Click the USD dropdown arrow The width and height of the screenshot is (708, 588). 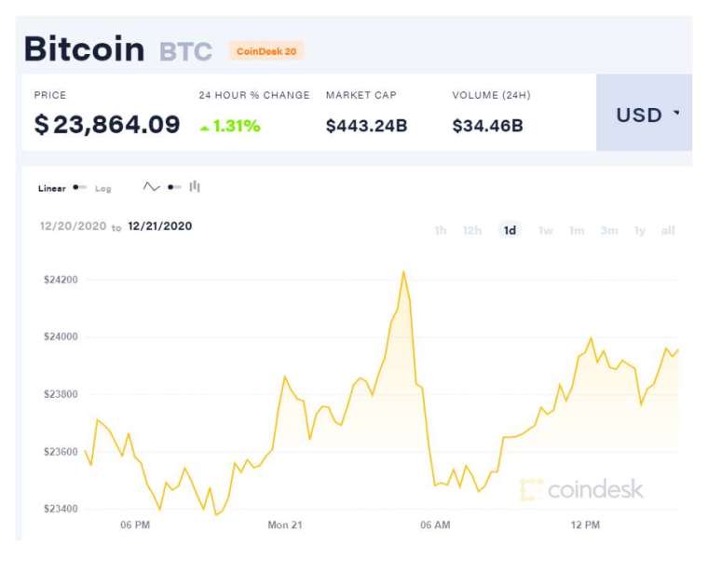(x=676, y=112)
